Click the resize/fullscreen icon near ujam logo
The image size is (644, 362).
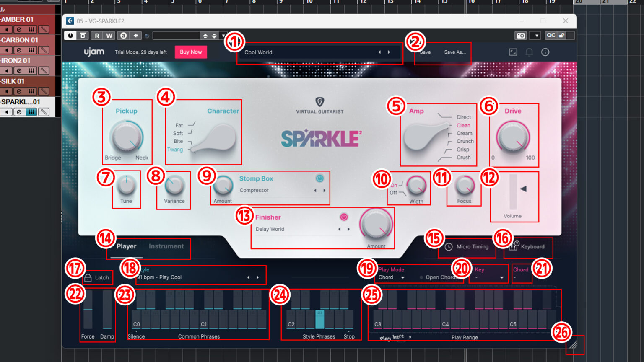tap(514, 52)
